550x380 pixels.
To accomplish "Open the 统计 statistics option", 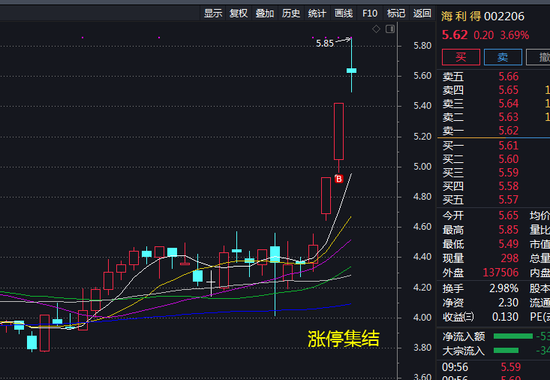I will [317, 13].
